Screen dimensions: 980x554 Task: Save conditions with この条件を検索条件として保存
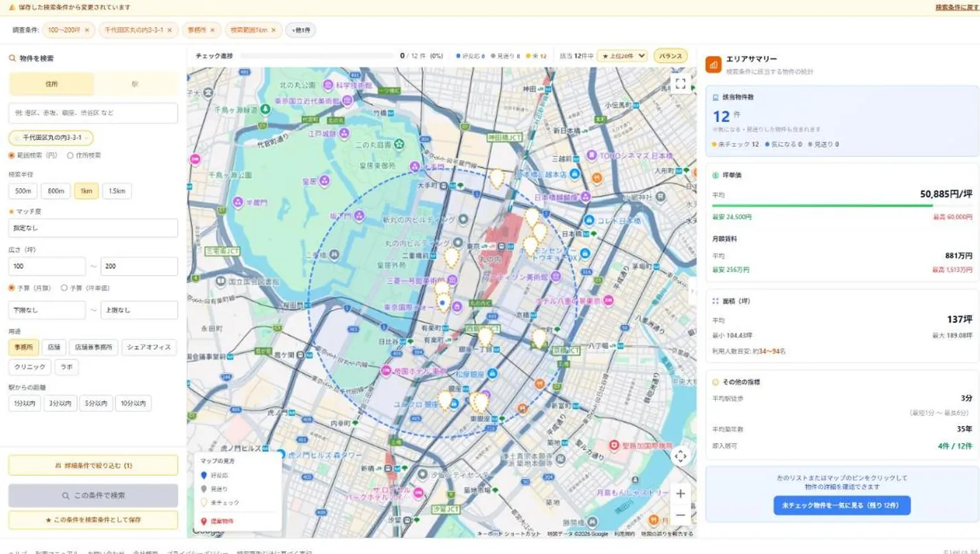(93, 520)
